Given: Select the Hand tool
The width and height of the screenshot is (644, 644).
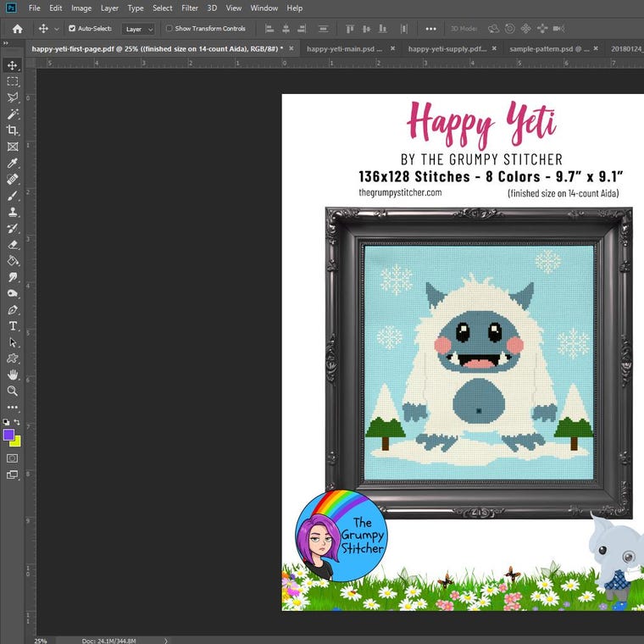Looking at the screenshot, I should (x=13, y=375).
